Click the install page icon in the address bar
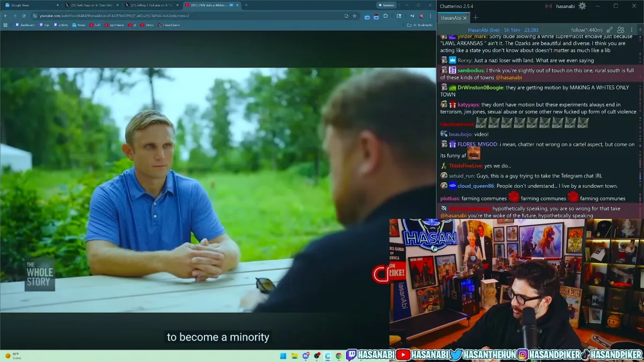The width and height of the screenshot is (644, 362). tap(346, 16)
